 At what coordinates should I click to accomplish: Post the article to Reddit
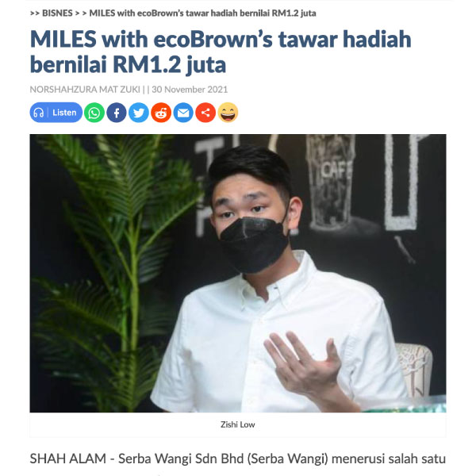point(161,113)
